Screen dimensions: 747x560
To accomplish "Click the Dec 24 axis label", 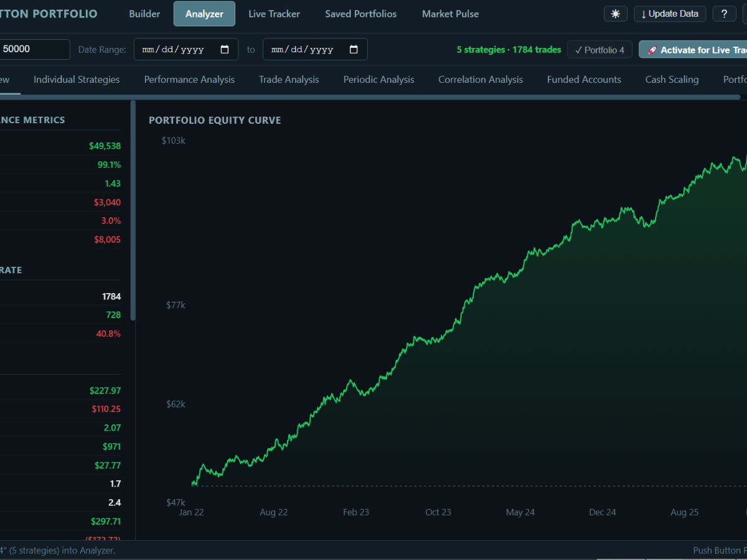I will 603,513.
